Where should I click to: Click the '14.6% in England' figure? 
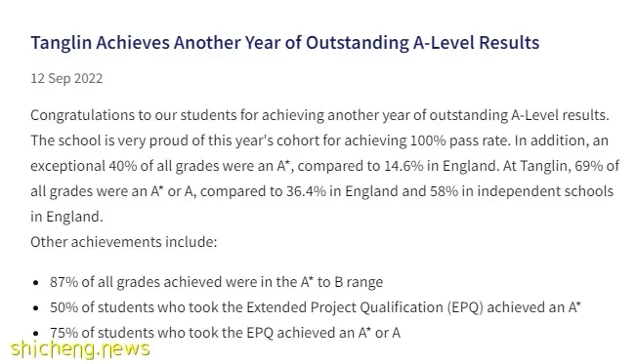pyautogui.click(x=440, y=166)
